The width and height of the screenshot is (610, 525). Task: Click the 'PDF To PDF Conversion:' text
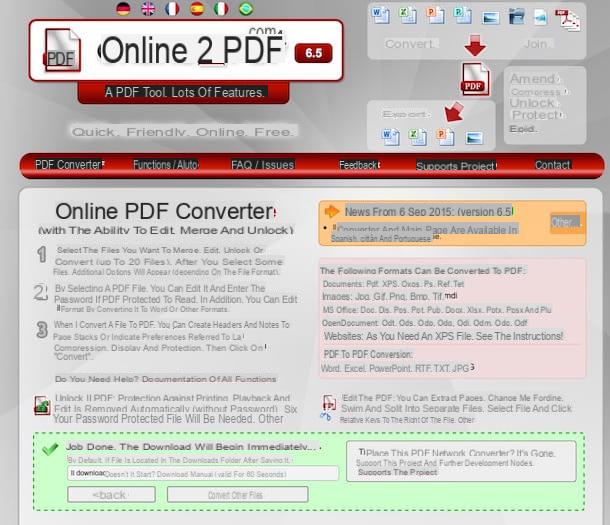click(368, 354)
